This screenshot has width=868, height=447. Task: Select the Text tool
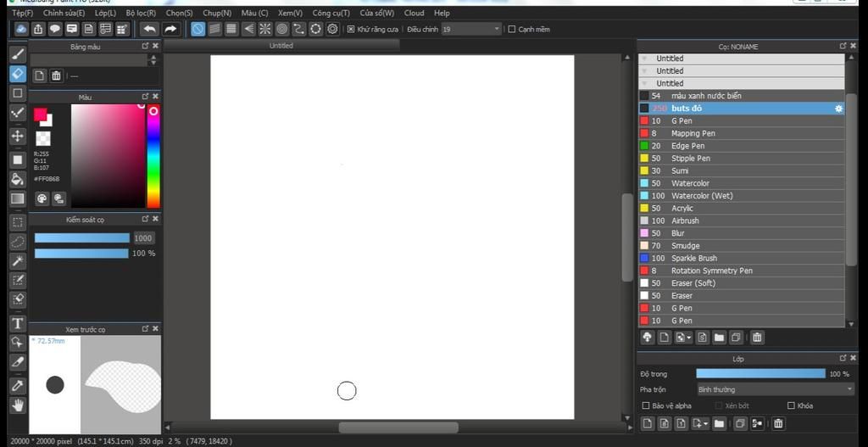(18, 323)
